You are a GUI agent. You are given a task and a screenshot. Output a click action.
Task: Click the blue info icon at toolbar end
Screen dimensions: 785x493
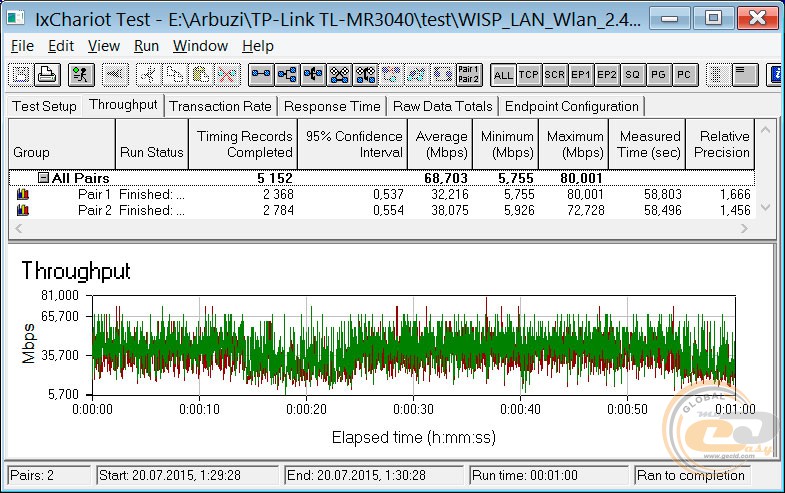(x=775, y=75)
